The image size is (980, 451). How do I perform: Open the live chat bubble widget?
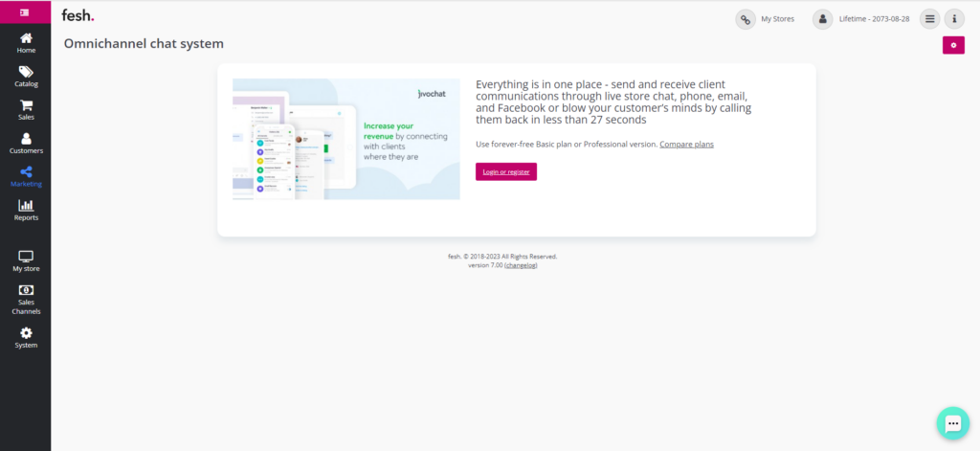952,422
